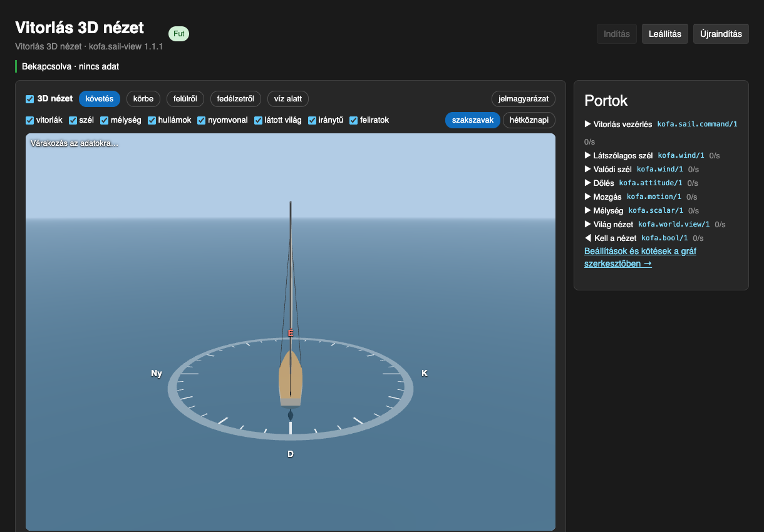The image size is (764, 532).
Task: Click the Ny compass label
Action: tap(157, 373)
